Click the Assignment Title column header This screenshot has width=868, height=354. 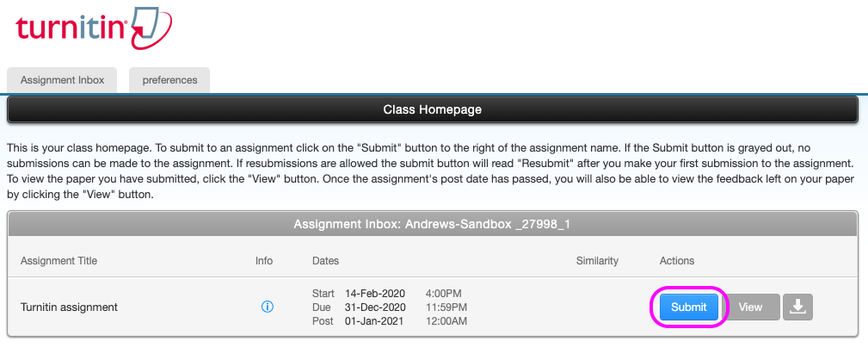58,261
